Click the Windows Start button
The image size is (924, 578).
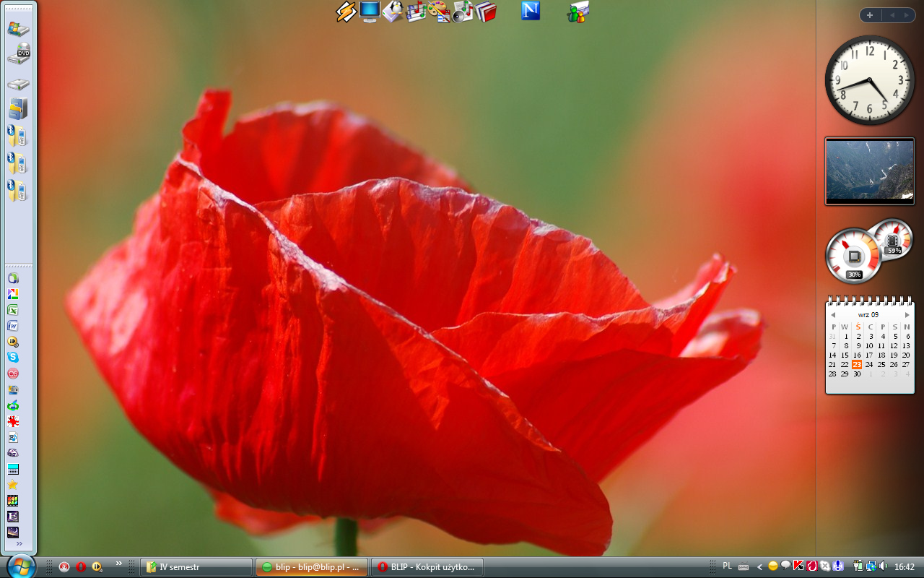(20, 566)
